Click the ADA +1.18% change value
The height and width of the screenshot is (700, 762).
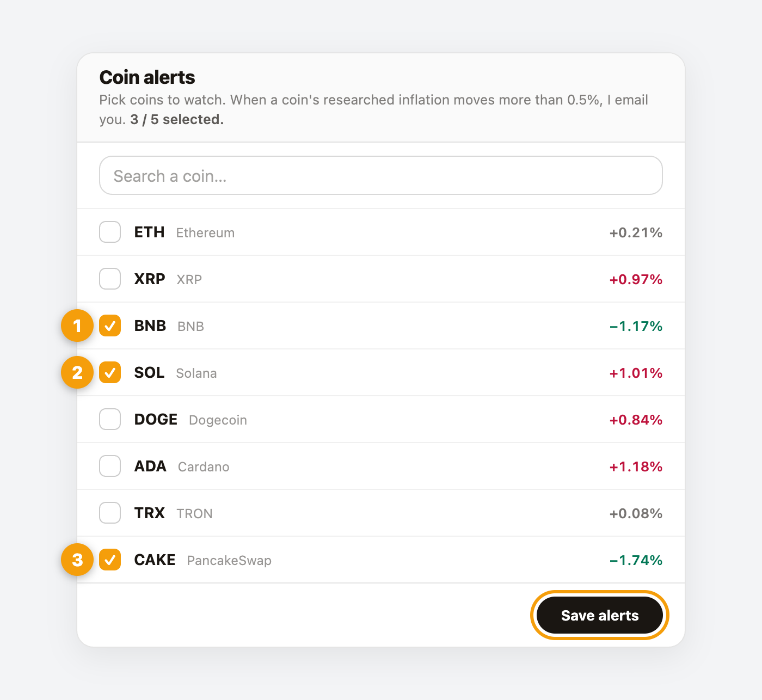click(636, 466)
